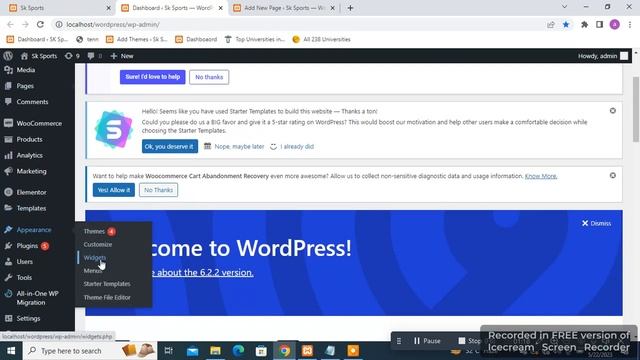Image resolution: width=640 pixels, height=360 pixels.
Task: Open a new browser tab
Action: 350,8
